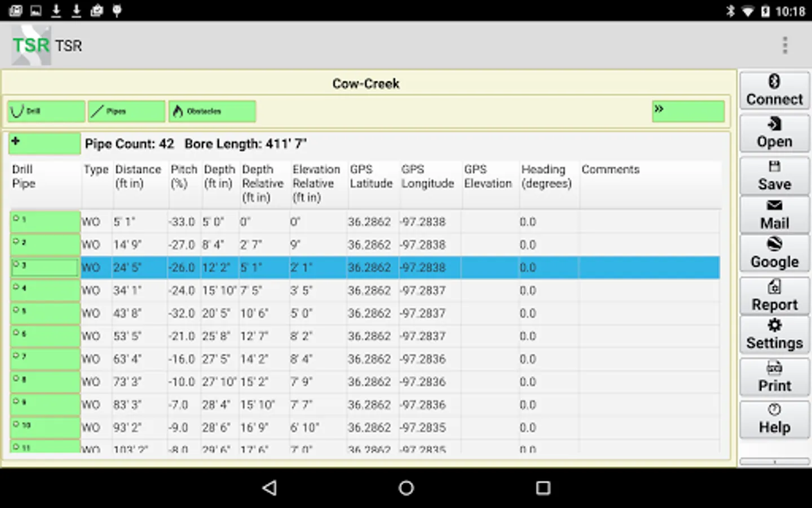812x508 pixels.
Task: Select the green pipe 1 button
Action: [x=45, y=222]
